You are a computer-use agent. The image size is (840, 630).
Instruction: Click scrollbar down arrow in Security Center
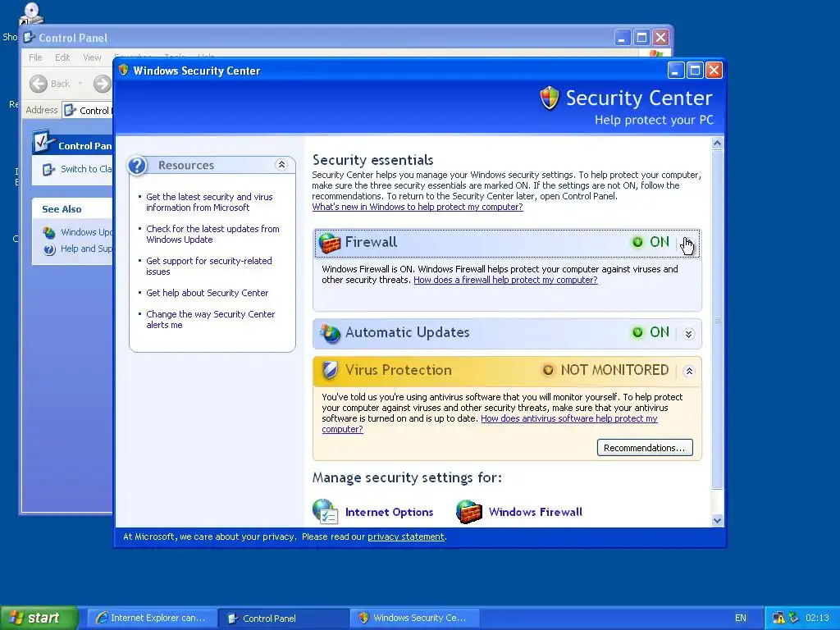(717, 520)
